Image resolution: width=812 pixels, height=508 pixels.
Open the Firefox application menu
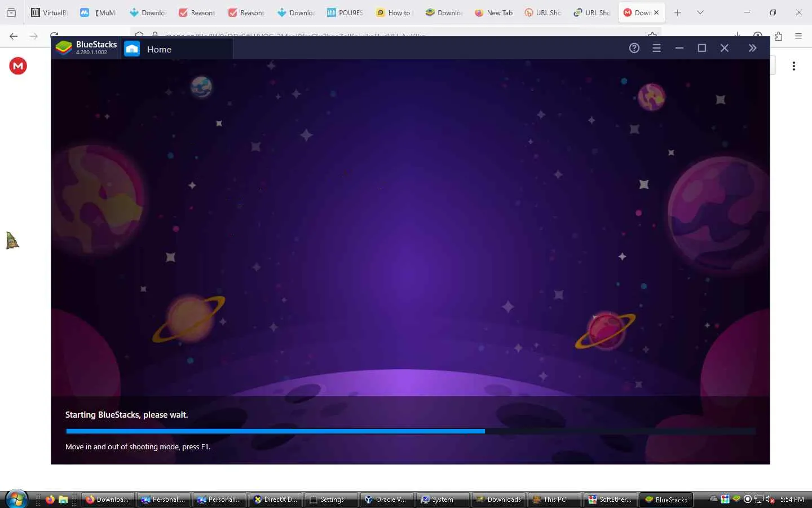pos(798,36)
